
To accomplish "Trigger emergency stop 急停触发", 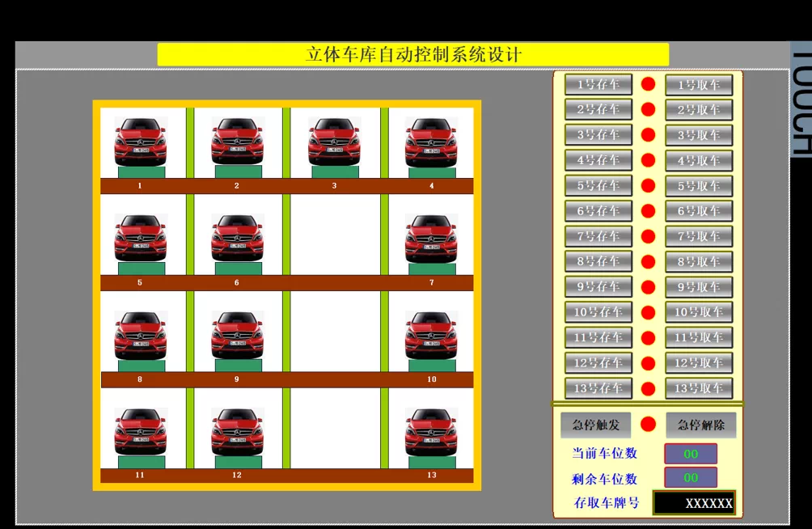I will (x=596, y=425).
